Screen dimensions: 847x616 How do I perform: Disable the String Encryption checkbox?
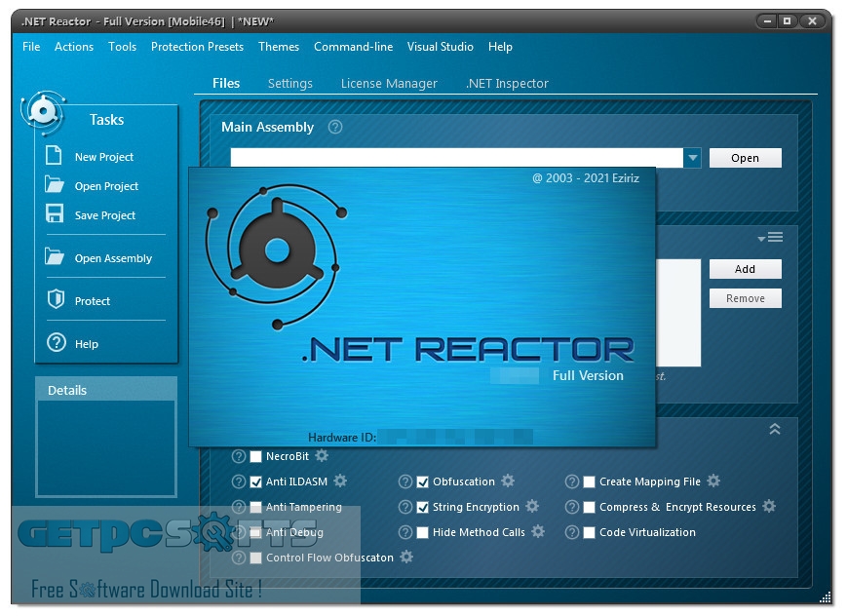(x=423, y=508)
